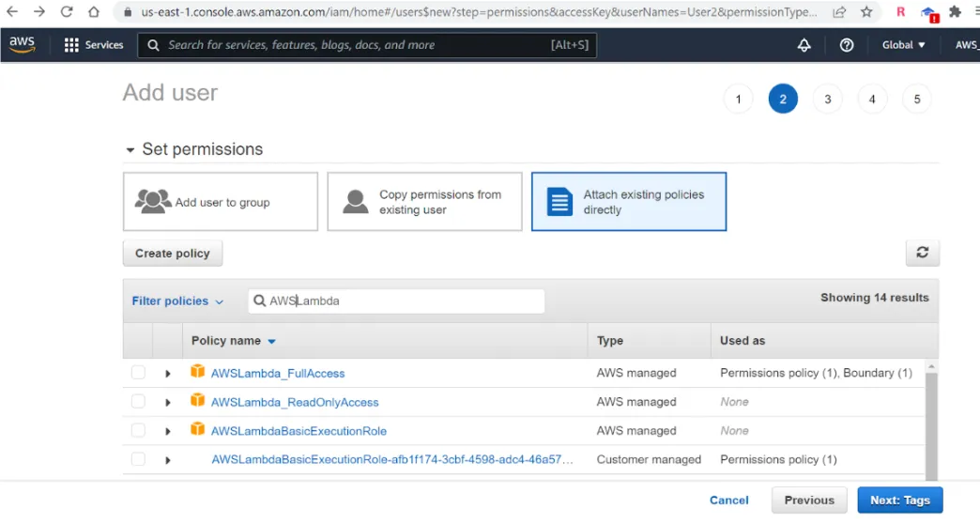
Task: Open browser home page icon
Action: coord(93,11)
